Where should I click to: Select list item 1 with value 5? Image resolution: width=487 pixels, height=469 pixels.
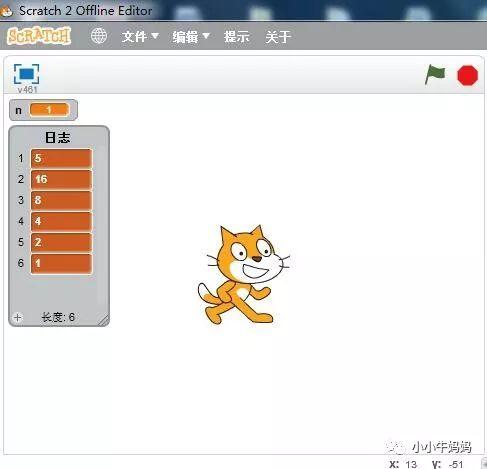pyautogui.click(x=61, y=158)
